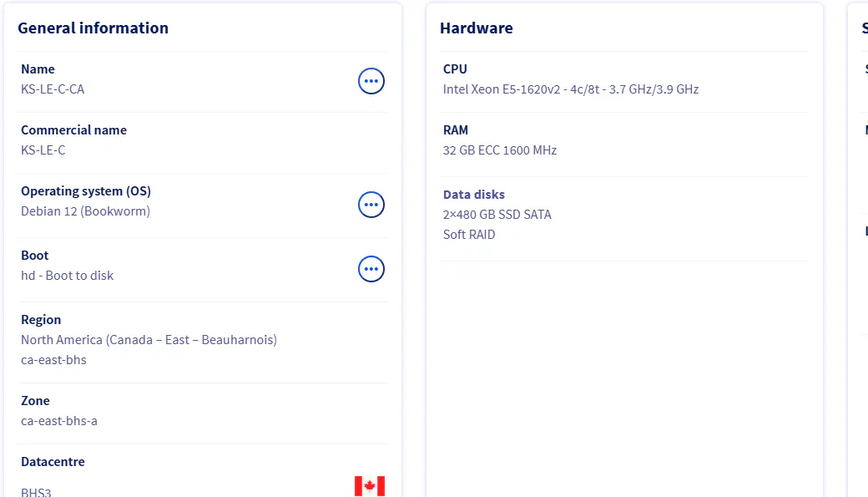Screen dimensions: 868x497
Task: Open the Operating system actions menu
Action: [x=371, y=205]
